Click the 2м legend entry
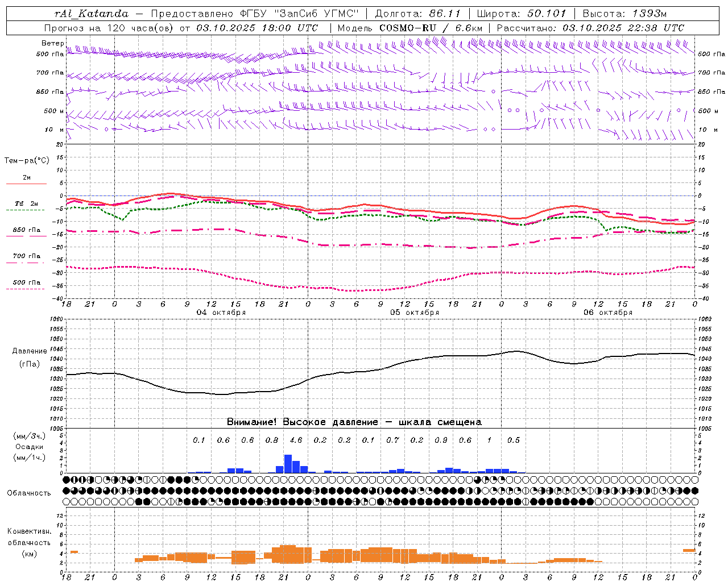 [27, 178]
